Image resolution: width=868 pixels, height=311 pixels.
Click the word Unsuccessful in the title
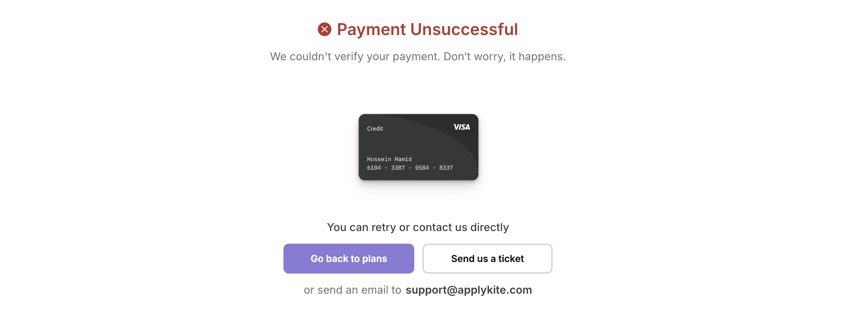coord(464,29)
